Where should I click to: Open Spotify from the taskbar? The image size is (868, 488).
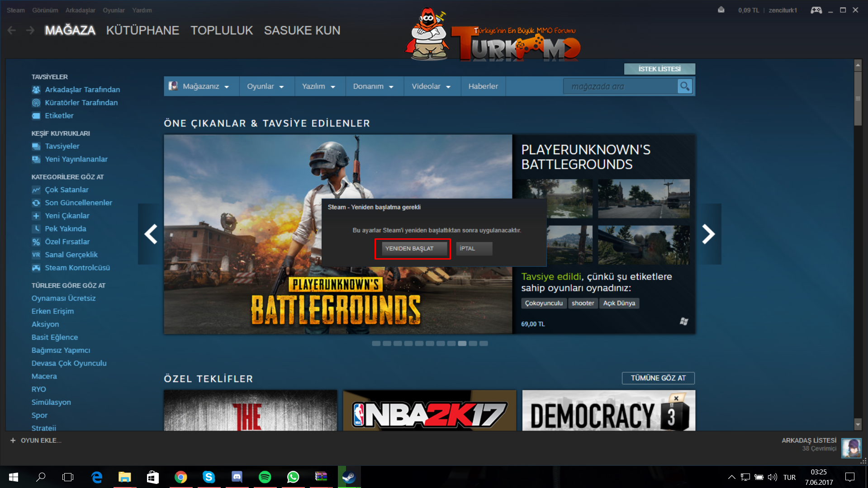pyautogui.click(x=265, y=477)
